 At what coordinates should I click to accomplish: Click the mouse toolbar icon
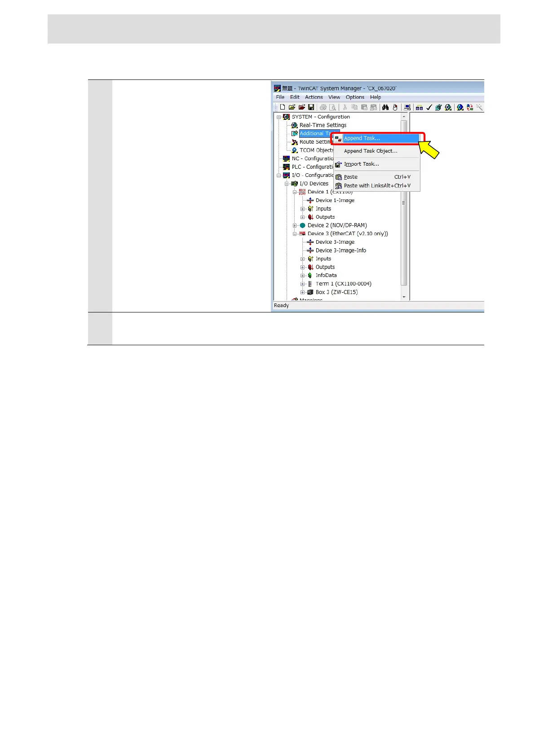coord(395,107)
